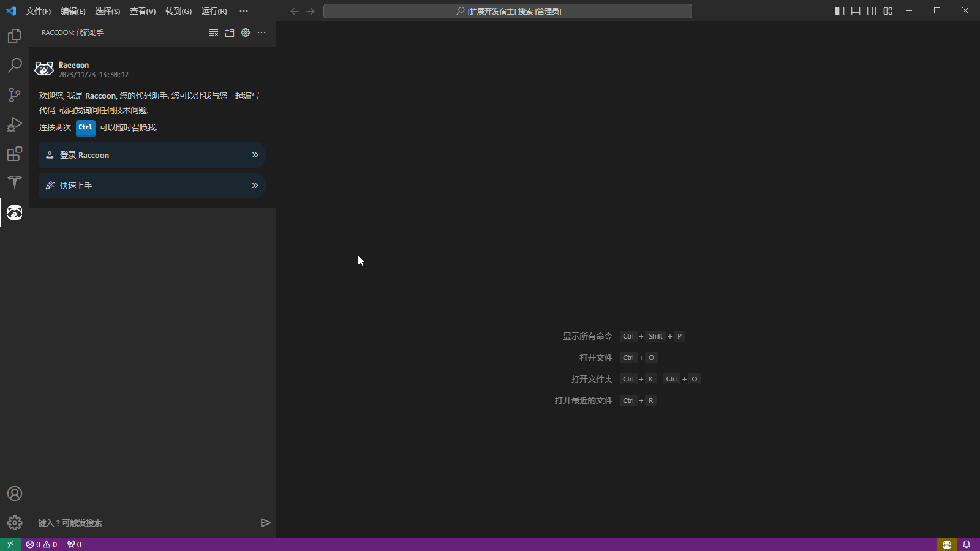Click the errors and warnings status indicator

click(x=42, y=544)
